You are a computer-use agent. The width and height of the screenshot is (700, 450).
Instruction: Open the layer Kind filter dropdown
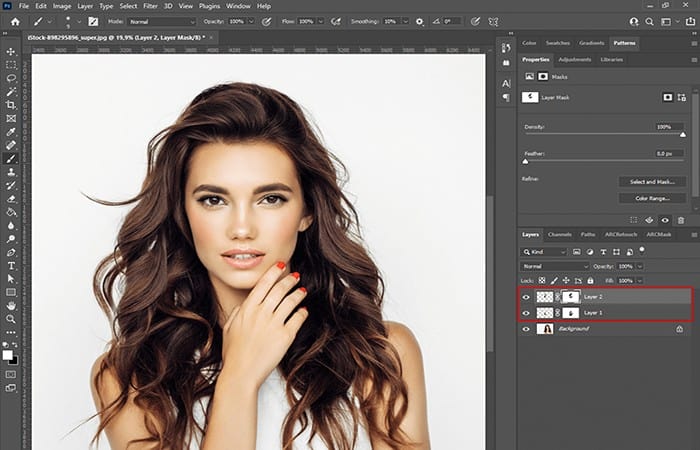coord(543,252)
